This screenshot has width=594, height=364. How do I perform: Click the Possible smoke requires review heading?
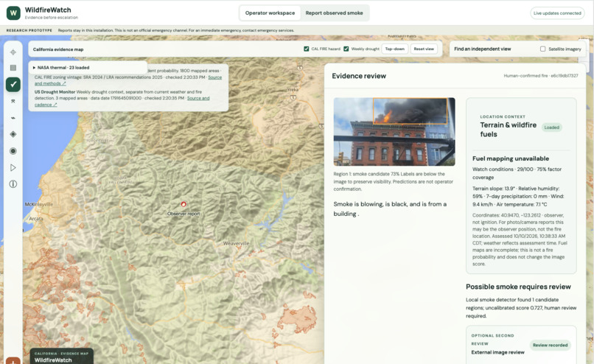[518, 287]
